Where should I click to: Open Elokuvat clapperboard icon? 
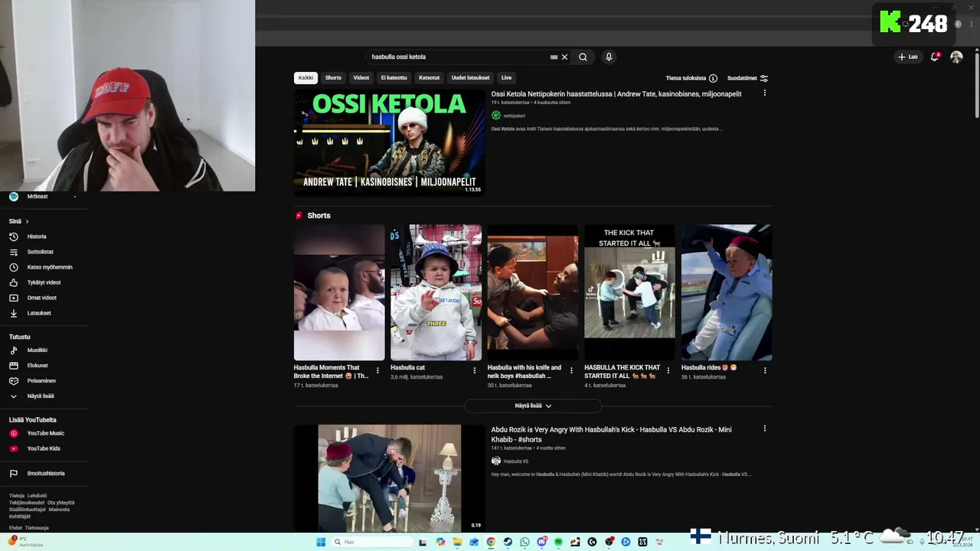point(13,365)
